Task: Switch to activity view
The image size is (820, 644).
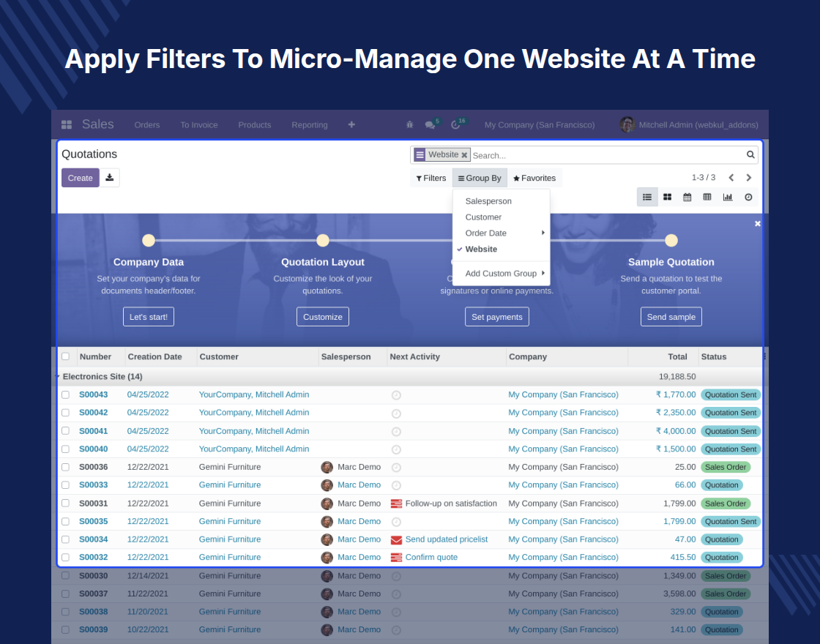Action: tap(748, 197)
